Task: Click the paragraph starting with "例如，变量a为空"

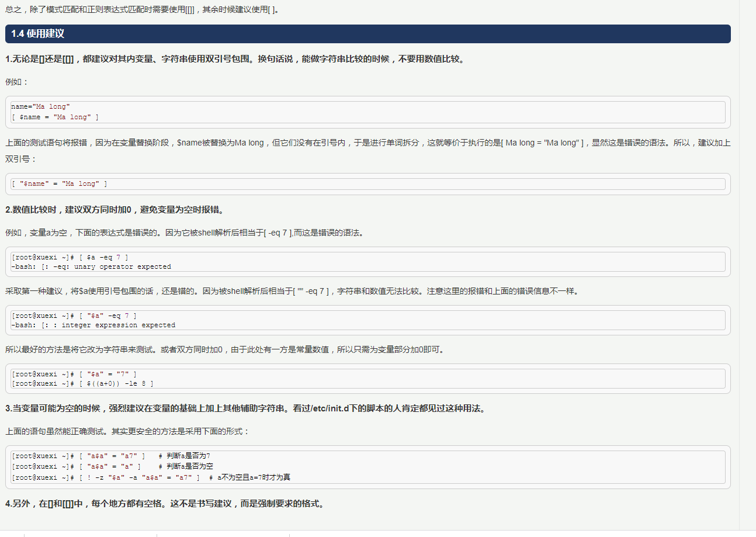Action: (184, 233)
